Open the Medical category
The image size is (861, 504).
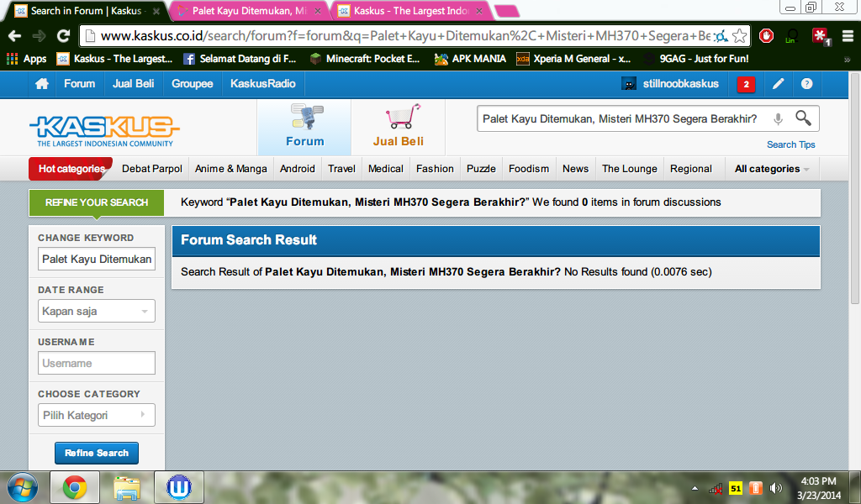click(x=385, y=169)
